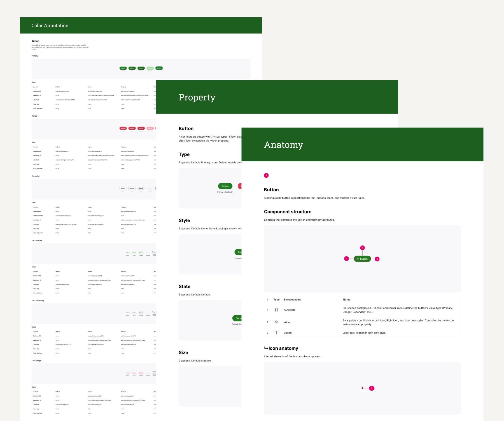Image resolution: width=504 pixels, height=421 pixels.
Task: Click the green '+ Button' in Component structure
Action: [362, 259]
